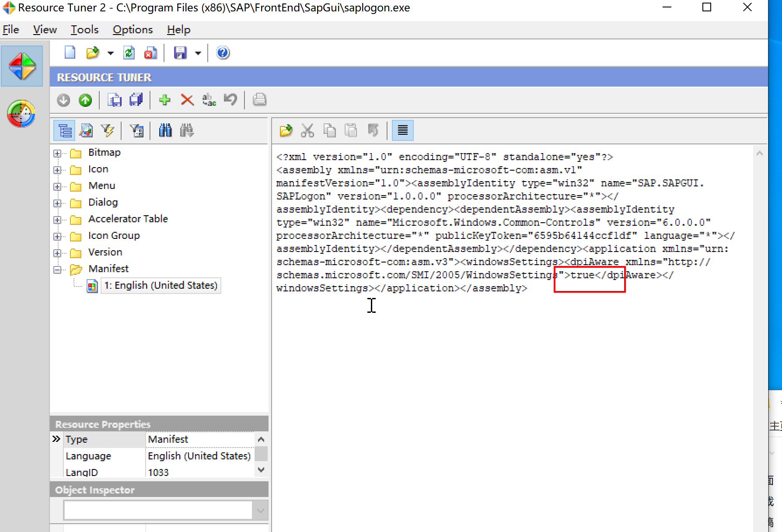Collapse the Manifest folder

point(57,269)
